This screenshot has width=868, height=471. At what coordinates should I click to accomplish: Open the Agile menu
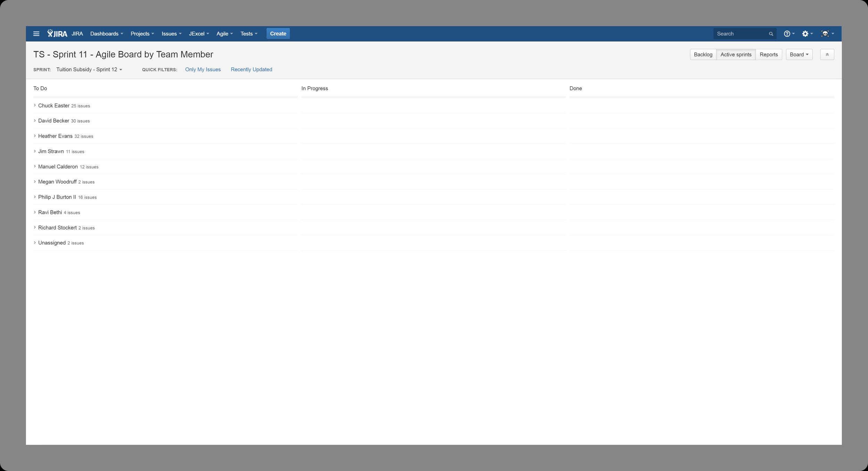click(224, 34)
